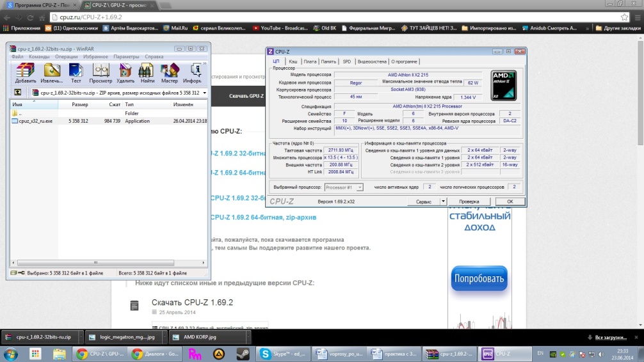This screenshot has height=362, width=644.
Task: Open the CPU-Z 1.69.2 64-битная, zip-архив link
Action: [264, 217]
